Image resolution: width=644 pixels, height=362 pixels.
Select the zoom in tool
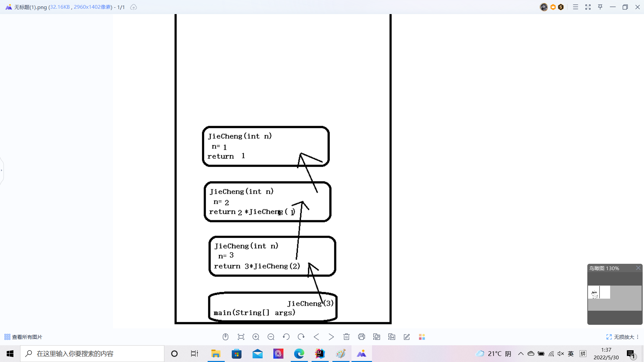(x=256, y=337)
